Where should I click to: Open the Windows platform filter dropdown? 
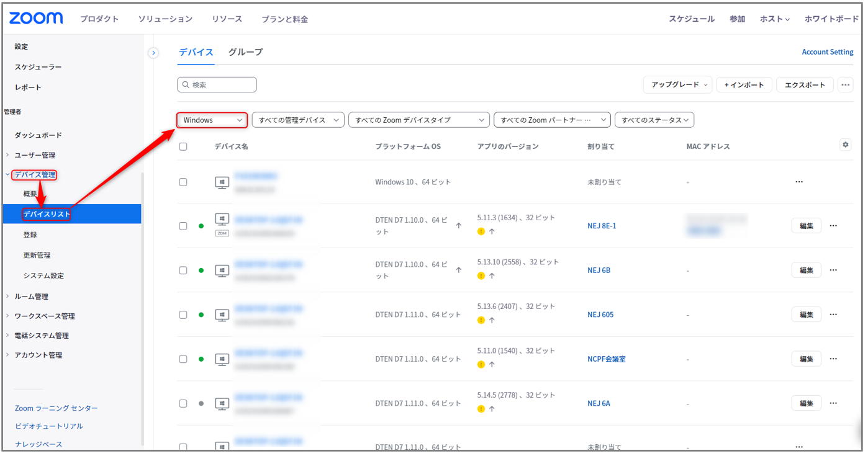pos(212,120)
